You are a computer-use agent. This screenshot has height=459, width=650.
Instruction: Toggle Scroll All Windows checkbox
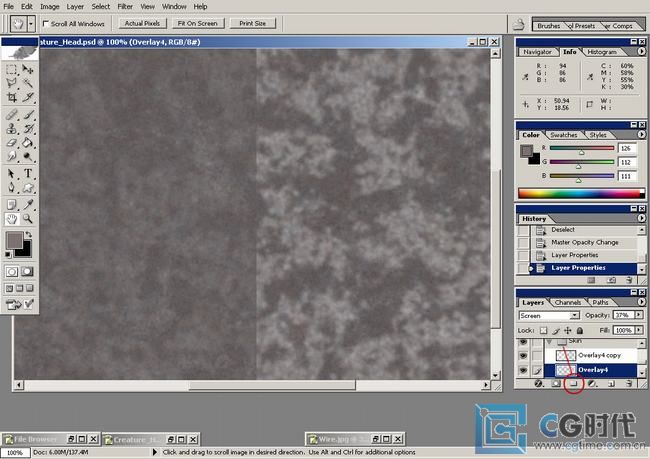click(46, 24)
